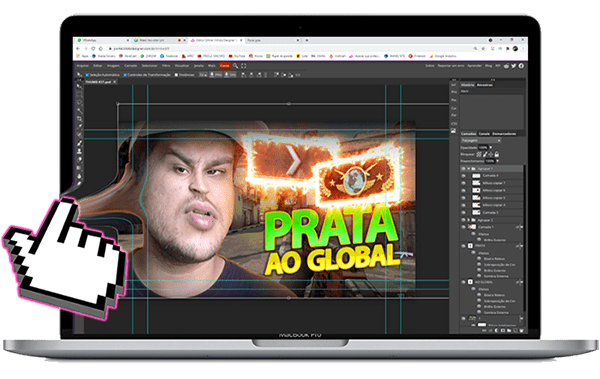Viewport: 600px width, 379px height.
Task: Open the Blog link
Action: 488,66
